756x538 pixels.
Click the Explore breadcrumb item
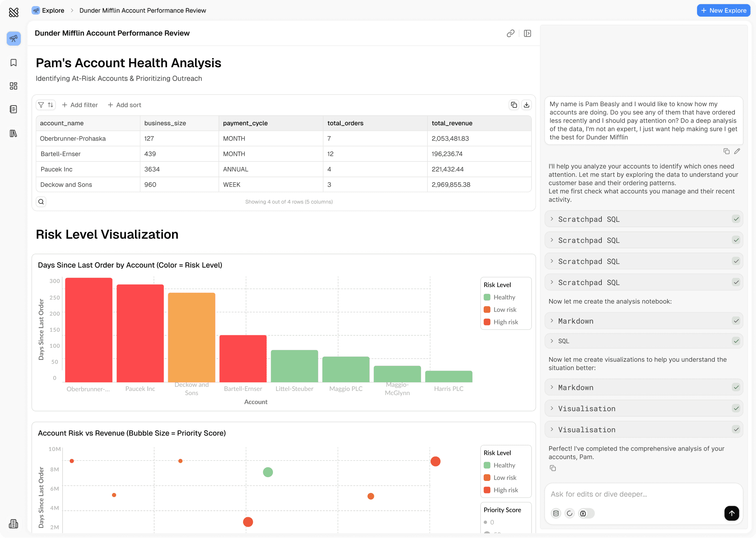[53, 11]
